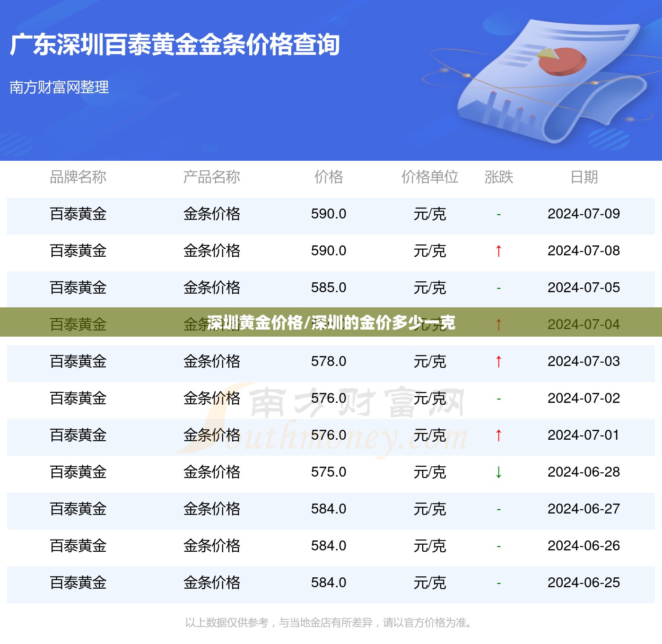662x644 pixels.
Task: Select the date 2024-06-27
Action: pos(584,509)
